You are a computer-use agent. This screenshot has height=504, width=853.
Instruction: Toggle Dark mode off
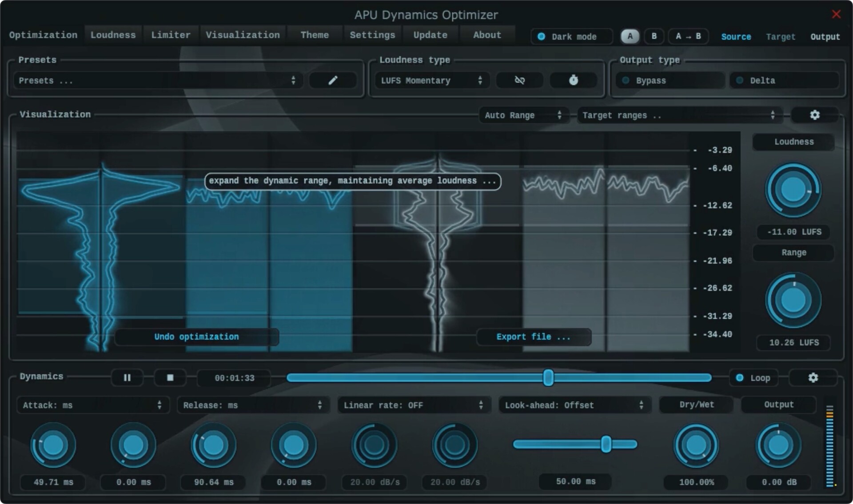[537, 36]
